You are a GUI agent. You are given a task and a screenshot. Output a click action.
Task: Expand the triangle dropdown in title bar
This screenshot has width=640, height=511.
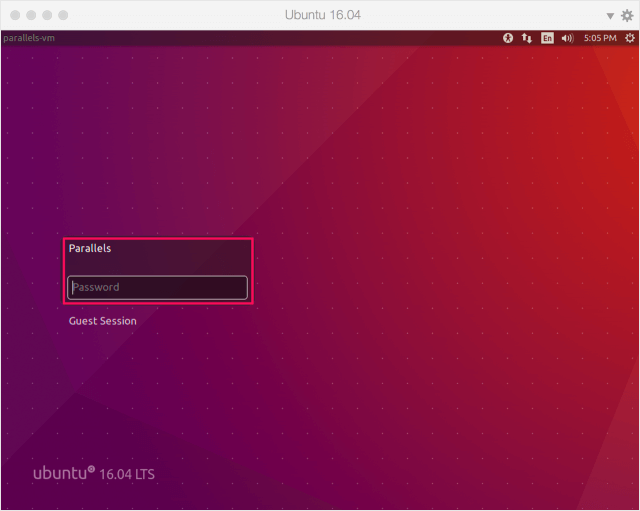[x=610, y=16]
